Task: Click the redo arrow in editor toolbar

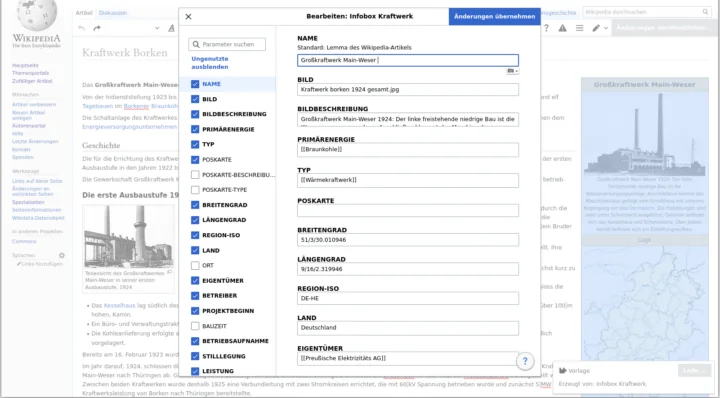Action: [x=97, y=28]
